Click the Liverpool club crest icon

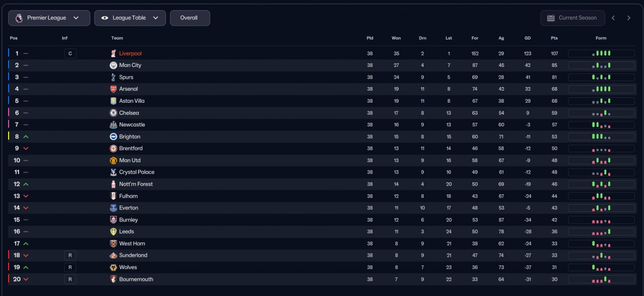[x=113, y=53]
